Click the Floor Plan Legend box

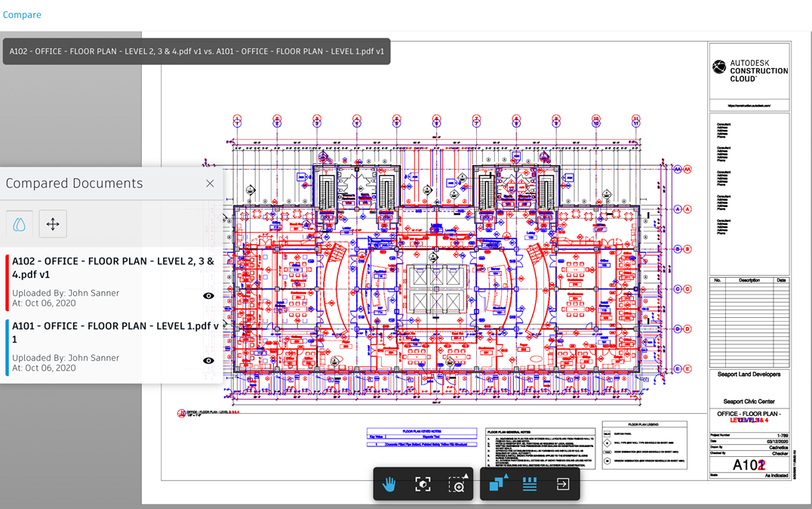tap(644, 446)
